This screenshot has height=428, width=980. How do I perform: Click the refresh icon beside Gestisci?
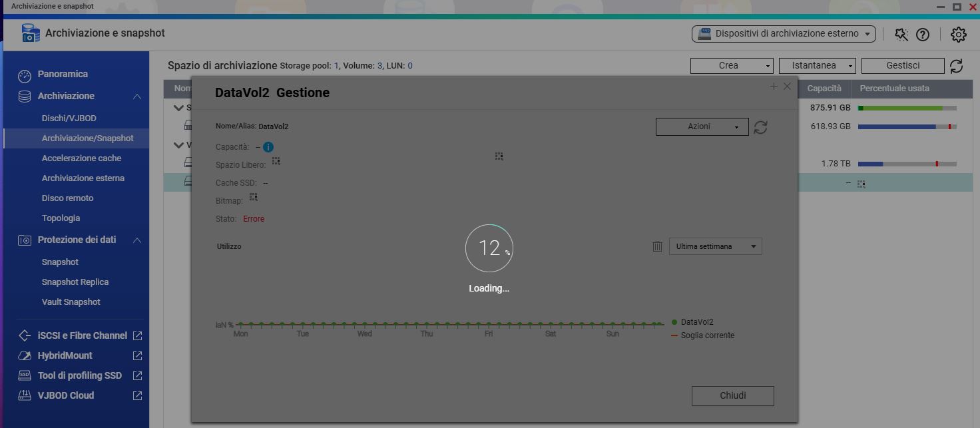[x=956, y=66]
